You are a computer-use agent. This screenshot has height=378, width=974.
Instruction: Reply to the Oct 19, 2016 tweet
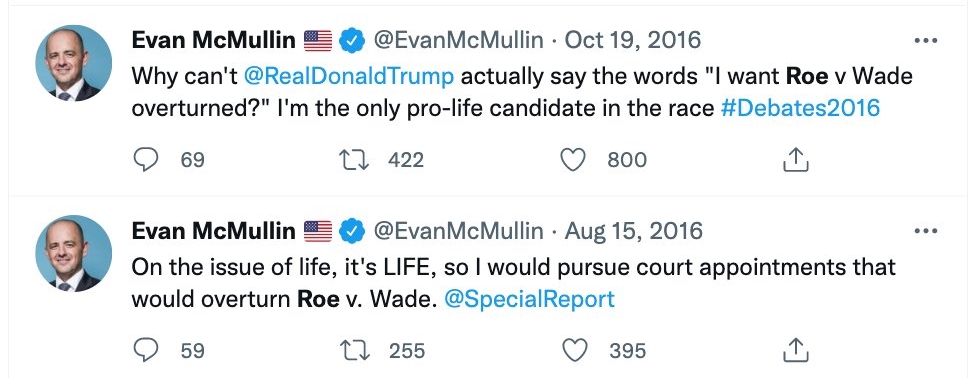[x=147, y=160]
